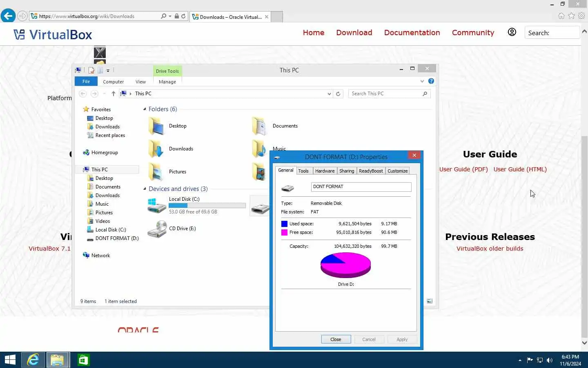Open the Store icon on the taskbar
Image resolution: width=588 pixels, height=368 pixels.
point(83,360)
